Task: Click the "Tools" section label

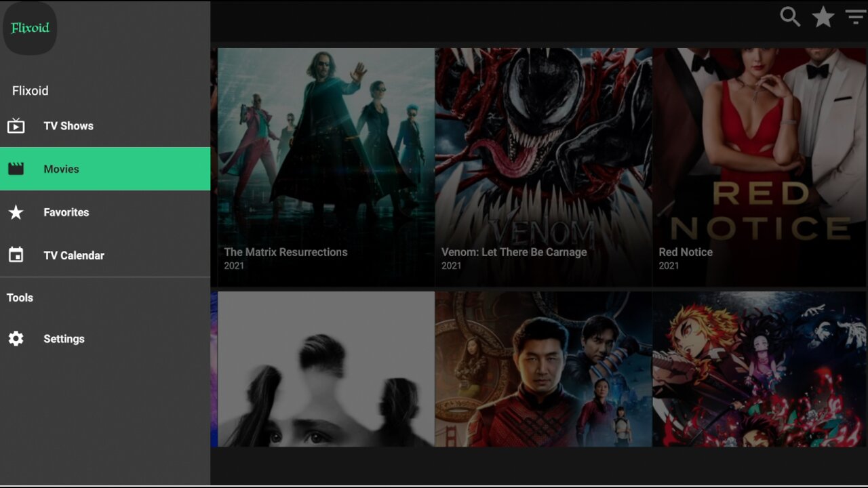Action: point(20,298)
